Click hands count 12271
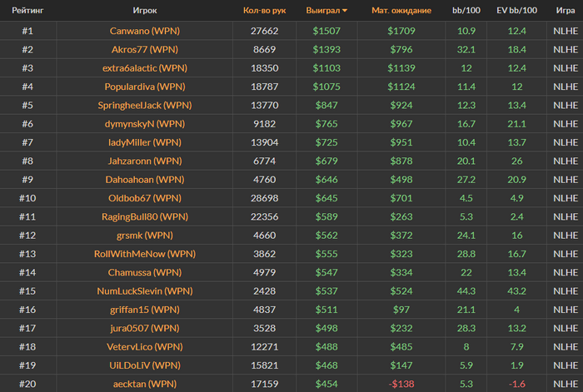Image resolution: width=583 pixels, height=392 pixels. [x=264, y=347]
